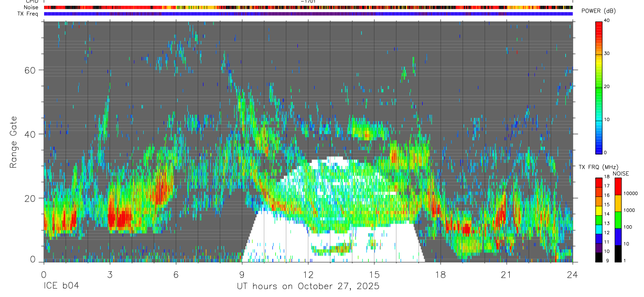The image size is (644, 297).
Task: Click the Noise strip above the plot
Action: pos(308,7)
